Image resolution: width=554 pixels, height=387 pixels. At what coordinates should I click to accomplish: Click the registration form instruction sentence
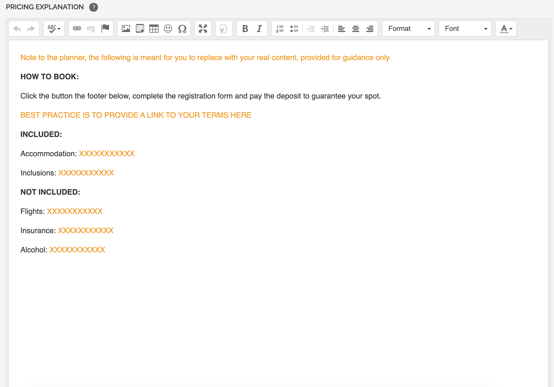pyautogui.click(x=201, y=96)
